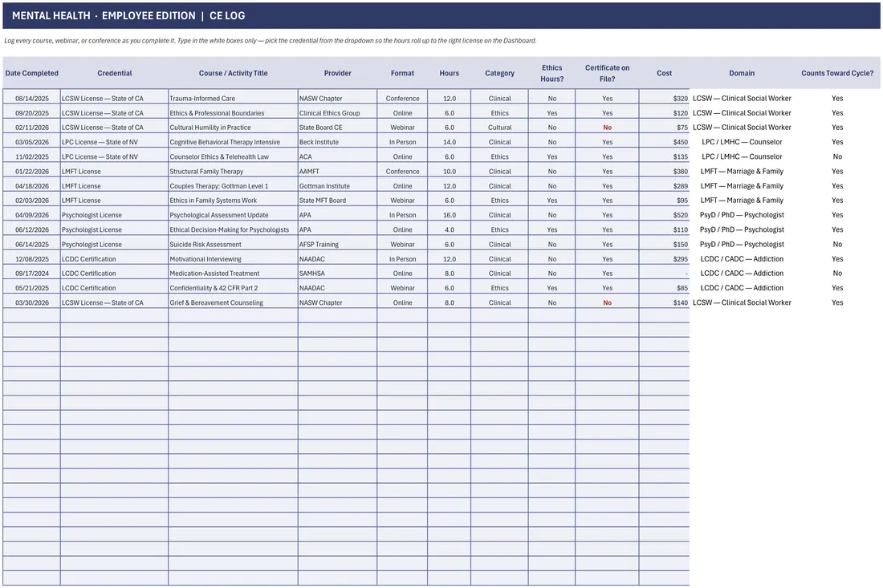Viewport: 883px width, 588px height.
Task: Click LPC License credential for Counselor Ethics row
Action: (114, 156)
